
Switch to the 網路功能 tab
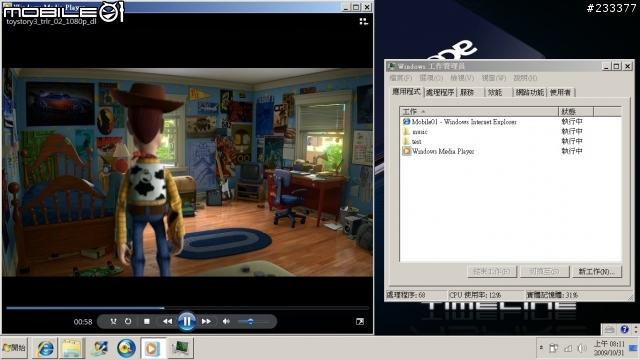(529, 93)
